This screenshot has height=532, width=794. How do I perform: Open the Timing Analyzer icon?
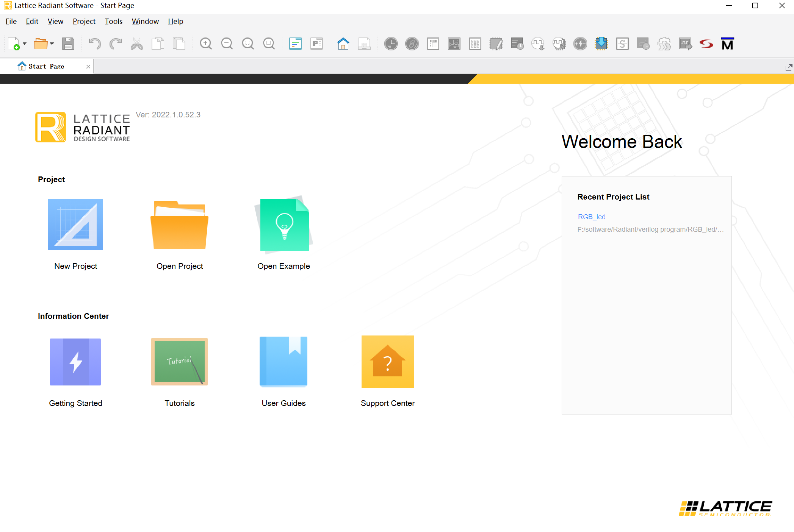[x=517, y=44]
